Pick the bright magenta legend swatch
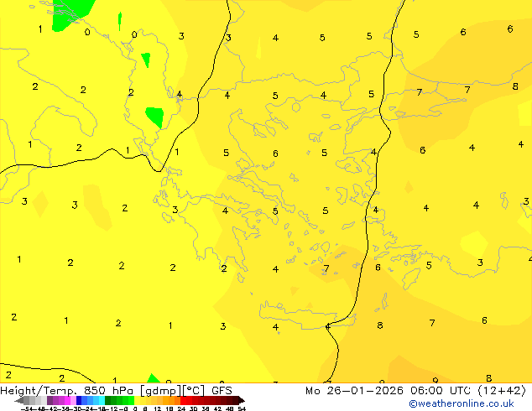 (67, 401)
